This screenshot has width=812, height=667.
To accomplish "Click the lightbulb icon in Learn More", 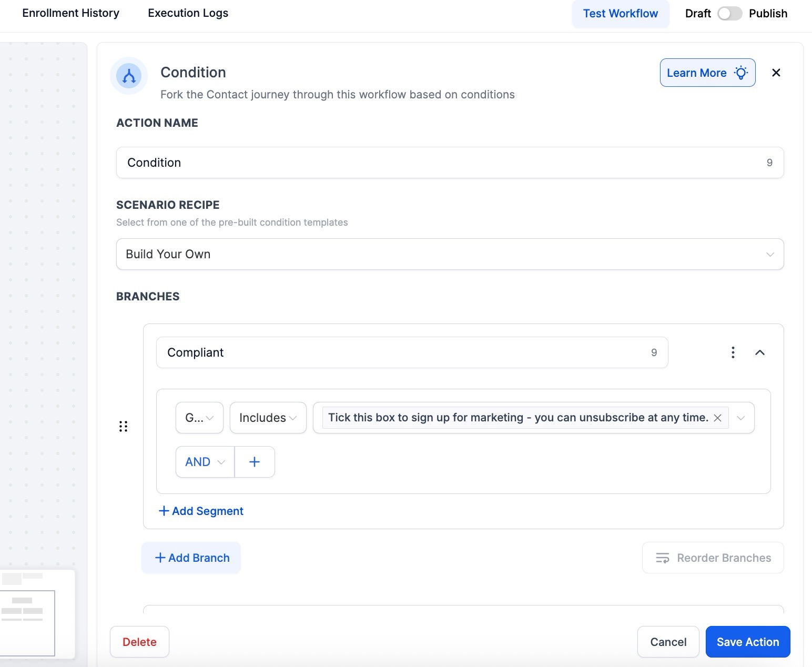I will (741, 73).
